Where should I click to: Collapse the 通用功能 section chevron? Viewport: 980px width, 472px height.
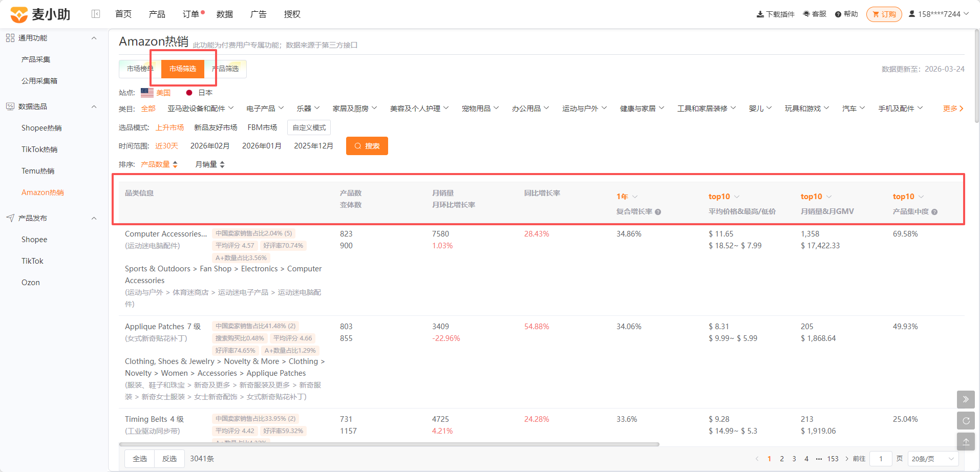click(x=94, y=38)
